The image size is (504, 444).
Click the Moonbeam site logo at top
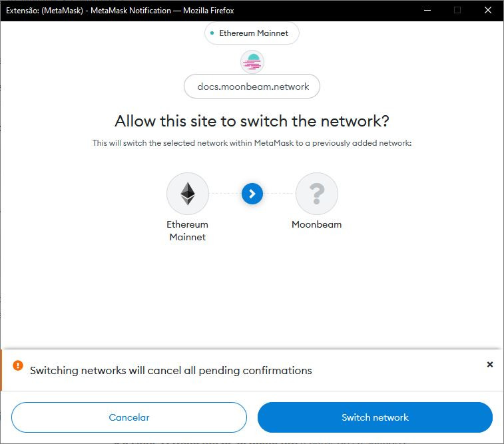(252, 62)
